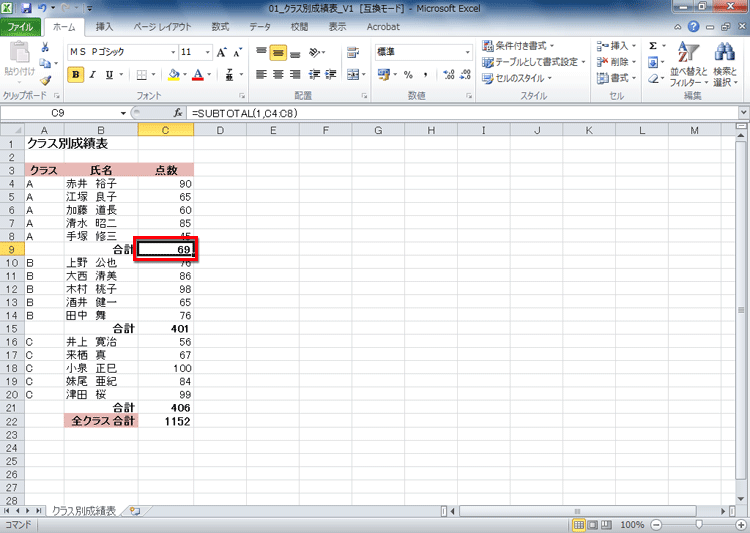750x533 pixels.
Task: Switch to the データ tab
Action: click(260, 27)
